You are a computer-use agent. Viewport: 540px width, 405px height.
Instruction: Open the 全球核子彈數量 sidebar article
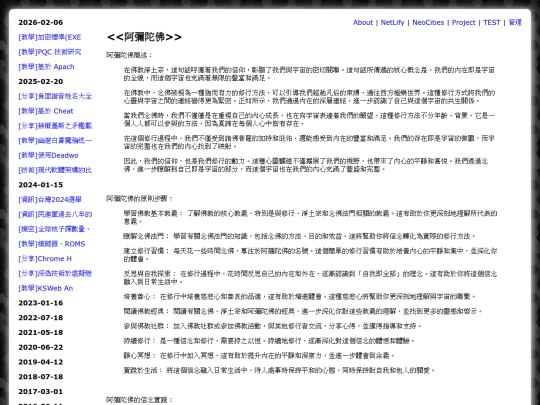(x=54, y=229)
